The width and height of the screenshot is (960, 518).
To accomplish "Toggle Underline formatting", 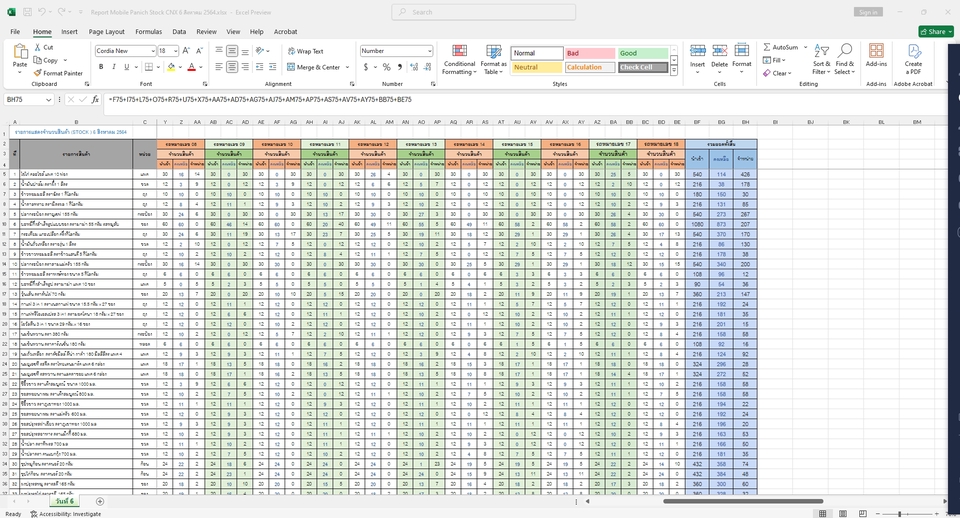I will [127, 67].
